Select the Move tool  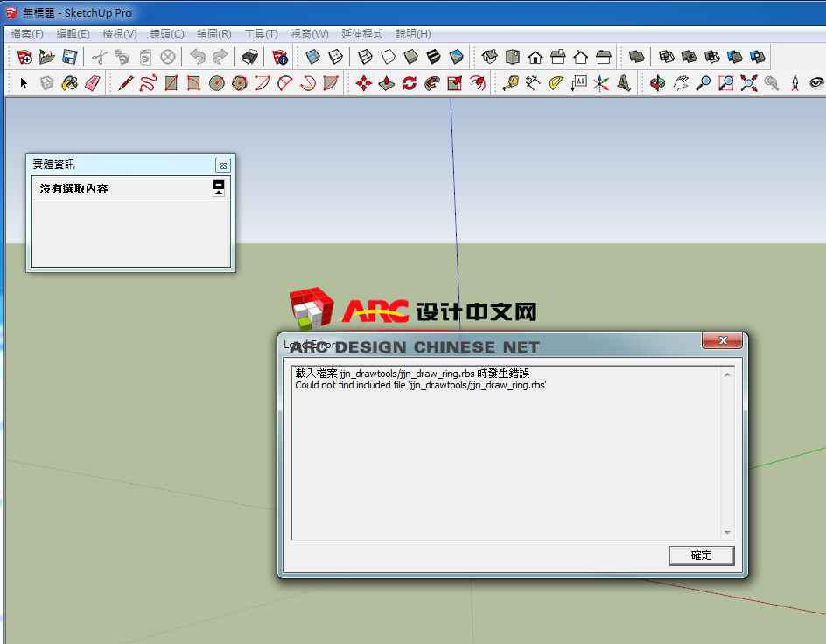[x=364, y=83]
